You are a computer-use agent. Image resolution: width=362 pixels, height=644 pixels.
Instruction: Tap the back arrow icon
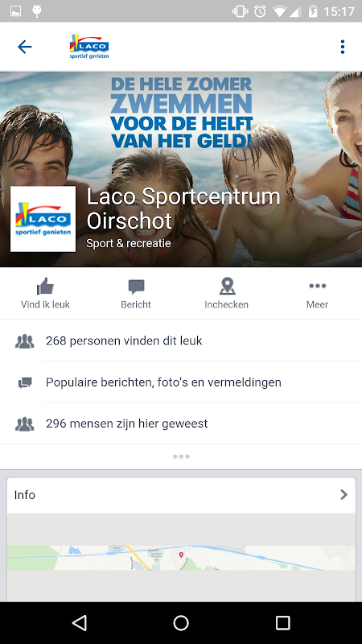pyautogui.click(x=25, y=47)
